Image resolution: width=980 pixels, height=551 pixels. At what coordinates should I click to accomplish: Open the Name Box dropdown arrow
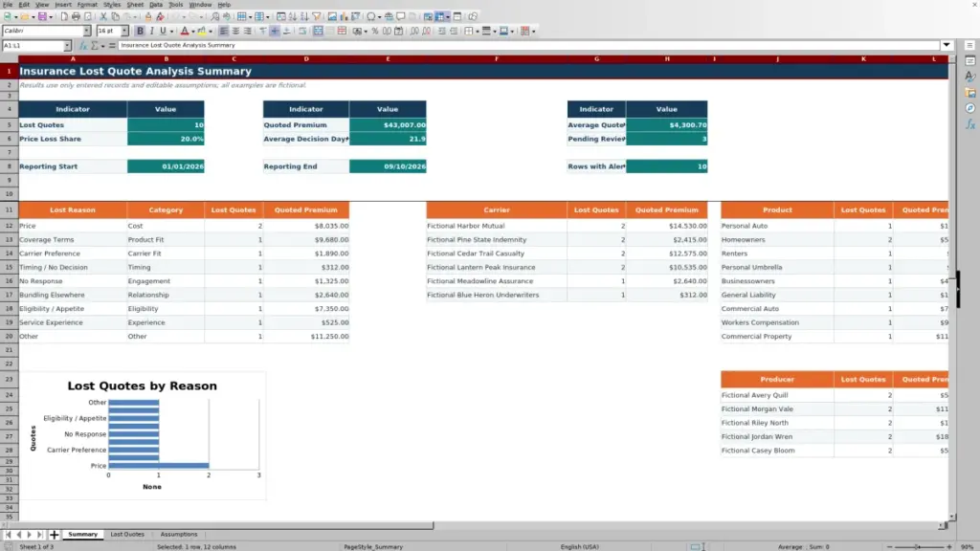coord(67,46)
